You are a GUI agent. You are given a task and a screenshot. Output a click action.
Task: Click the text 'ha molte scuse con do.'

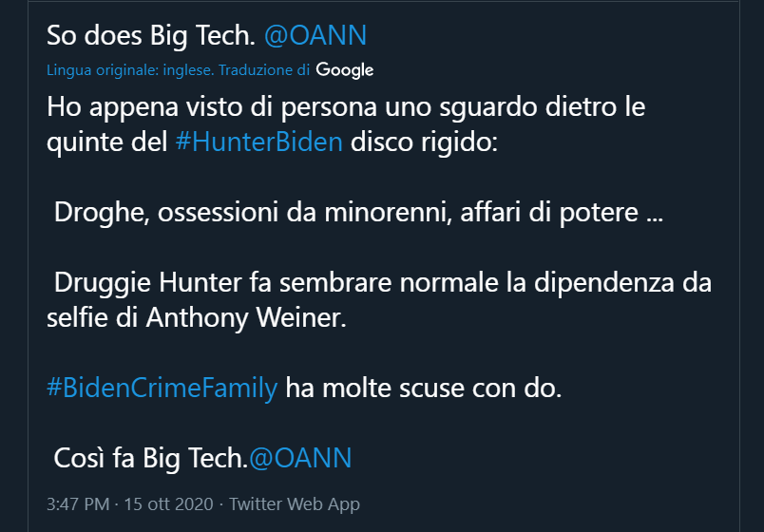(x=423, y=388)
